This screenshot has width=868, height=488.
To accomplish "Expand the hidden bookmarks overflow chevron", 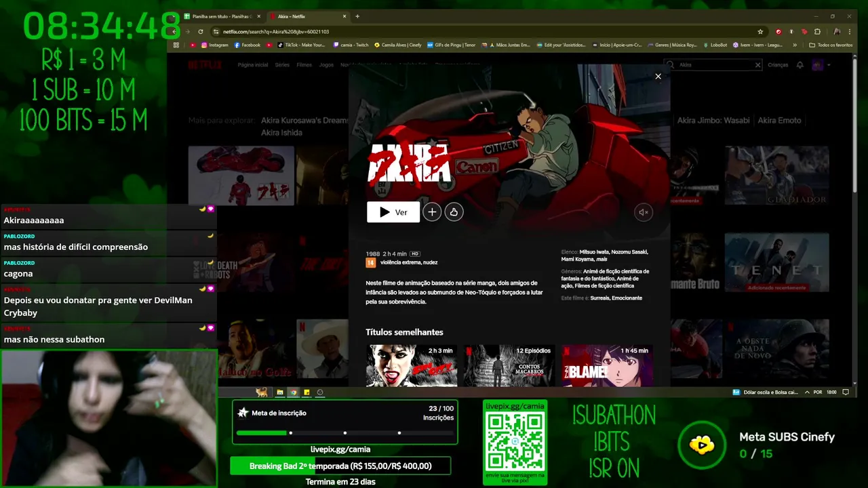I will 795,45.
